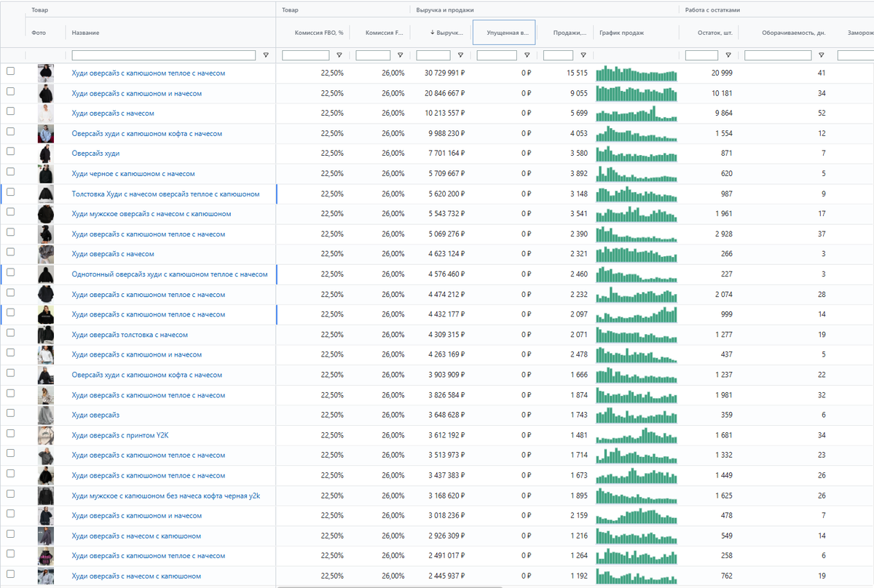Click the Выручка и продажи group header

(x=445, y=10)
